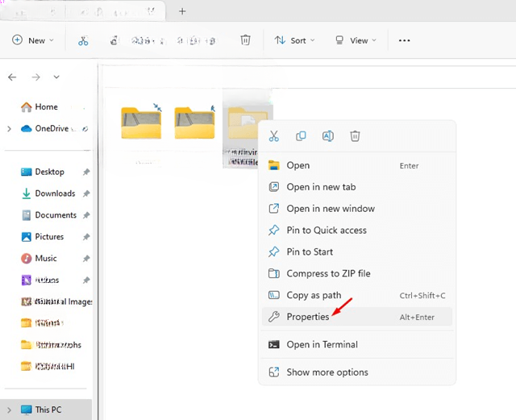Screen dimensions: 516x420
Task: Choose Open from the context menu
Action: click(x=357, y=165)
